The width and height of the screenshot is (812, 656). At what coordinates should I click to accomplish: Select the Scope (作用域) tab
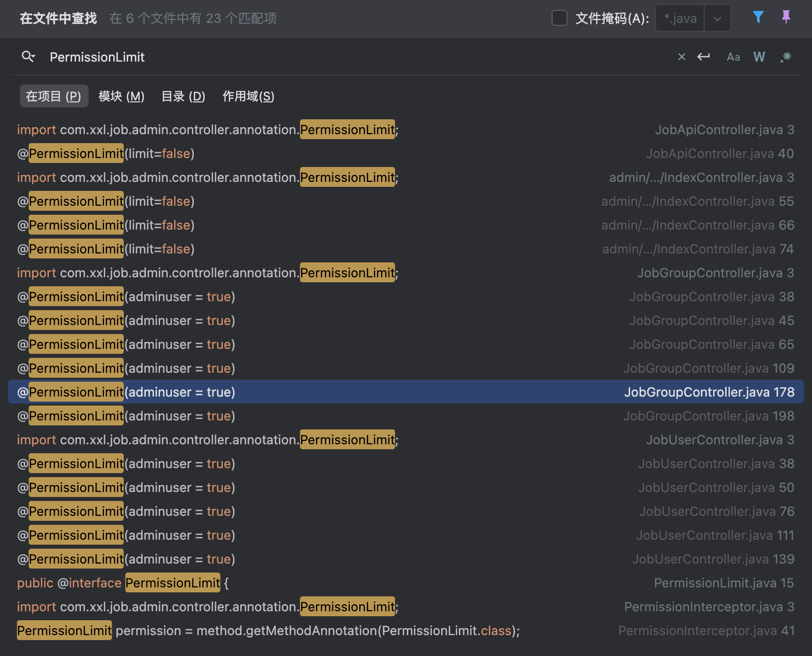(248, 96)
